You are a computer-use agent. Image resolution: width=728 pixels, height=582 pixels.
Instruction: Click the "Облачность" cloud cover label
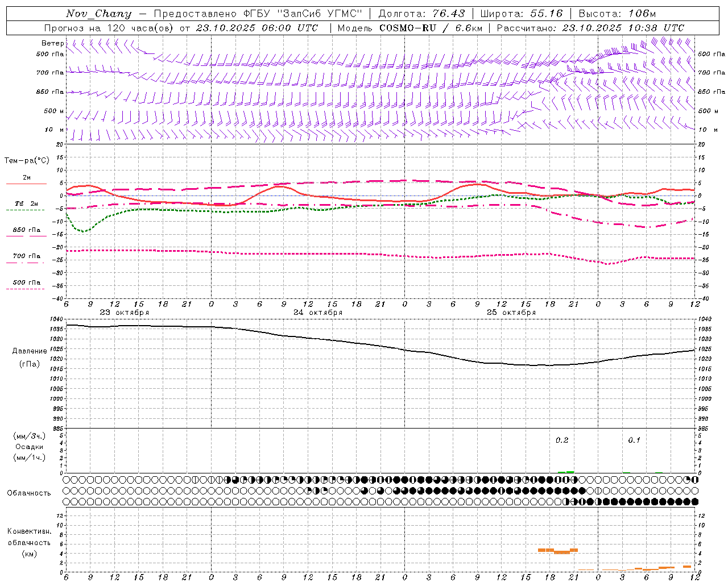point(29,493)
